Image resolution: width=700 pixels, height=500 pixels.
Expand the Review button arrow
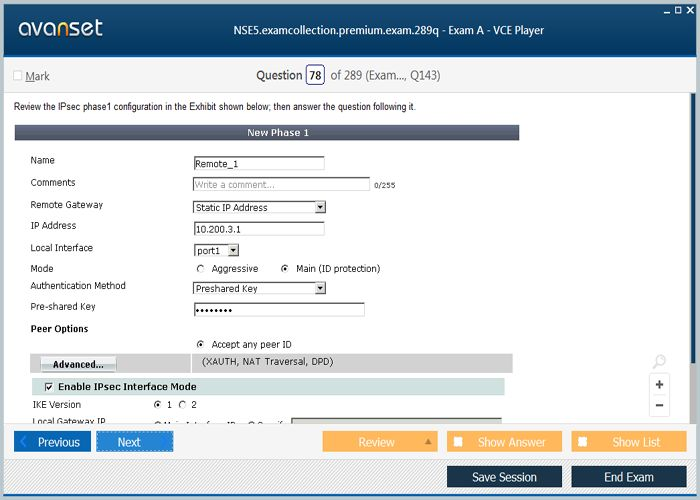click(x=429, y=442)
